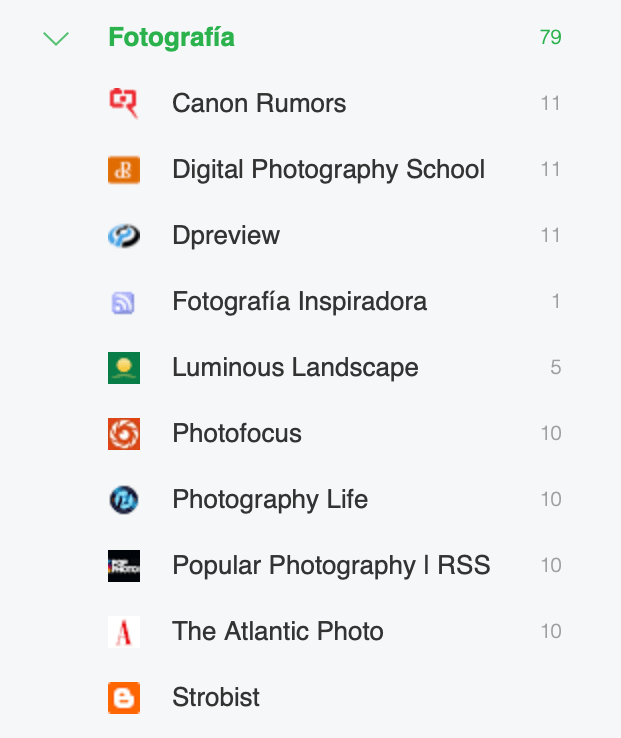
Task: Click The Atlantic red A icon
Action: [x=124, y=632]
